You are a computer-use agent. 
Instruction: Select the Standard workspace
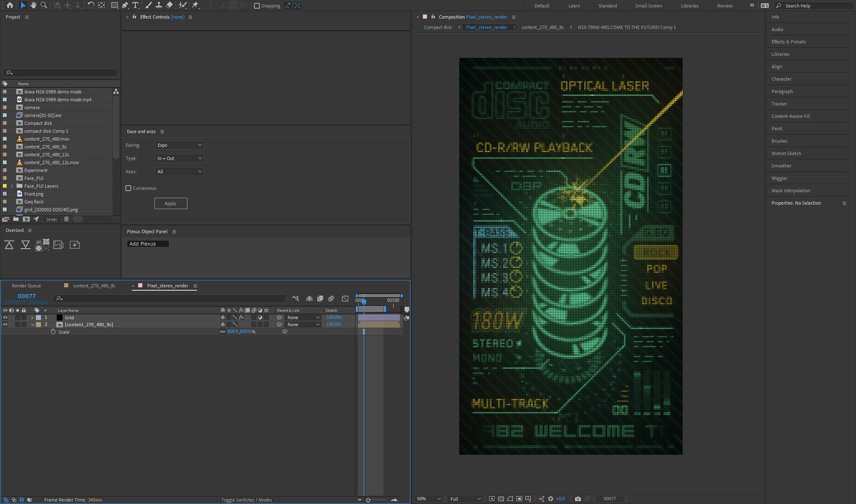(x=608, y=6)
